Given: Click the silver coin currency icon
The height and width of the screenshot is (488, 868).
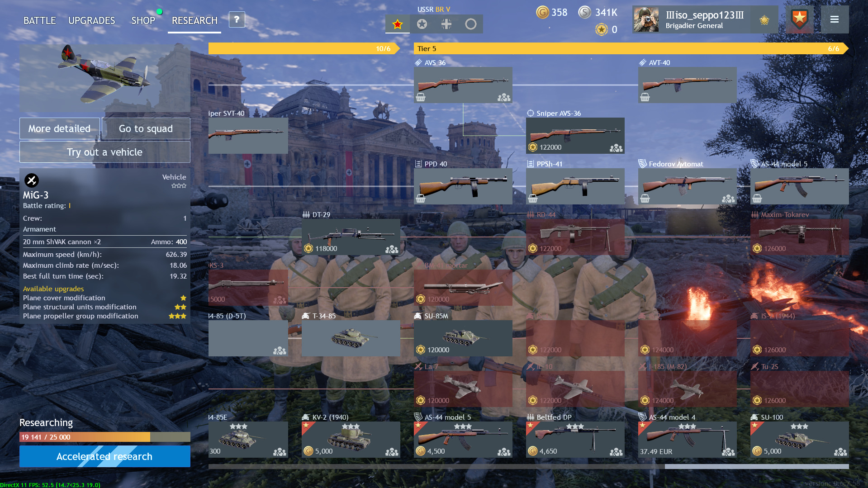Looking at the screenshot, I should pos(585,12).
